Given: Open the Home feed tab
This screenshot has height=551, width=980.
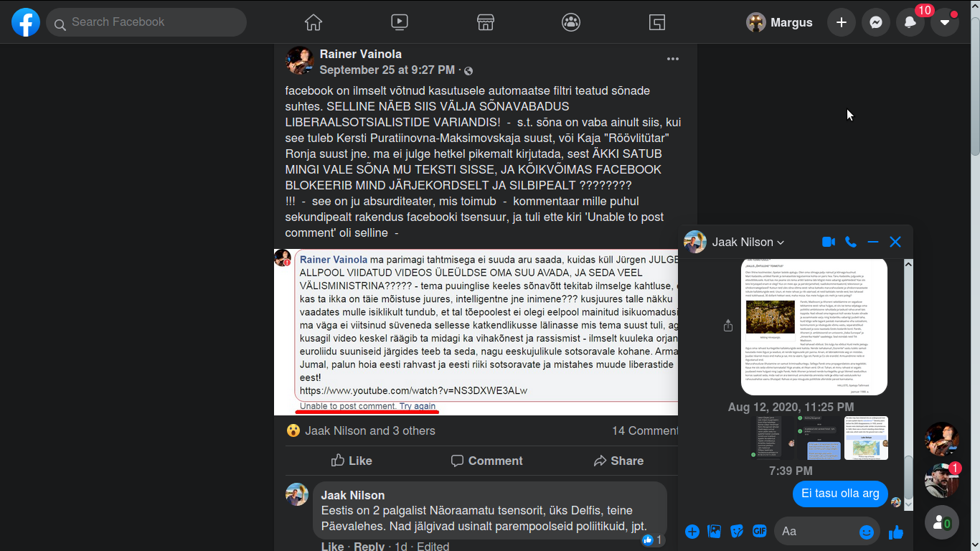Looking at the screenshot, I should [314, 22].
